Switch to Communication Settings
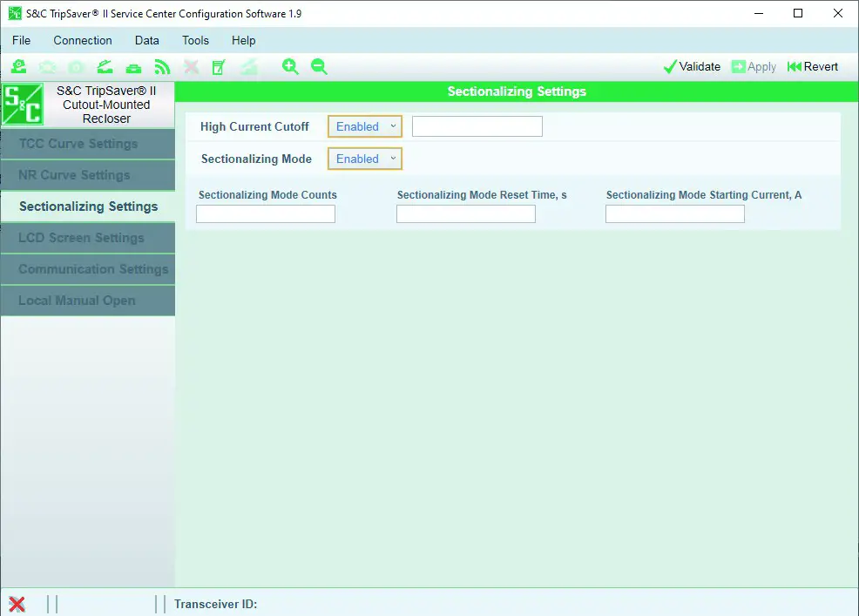 coord(88,269)
